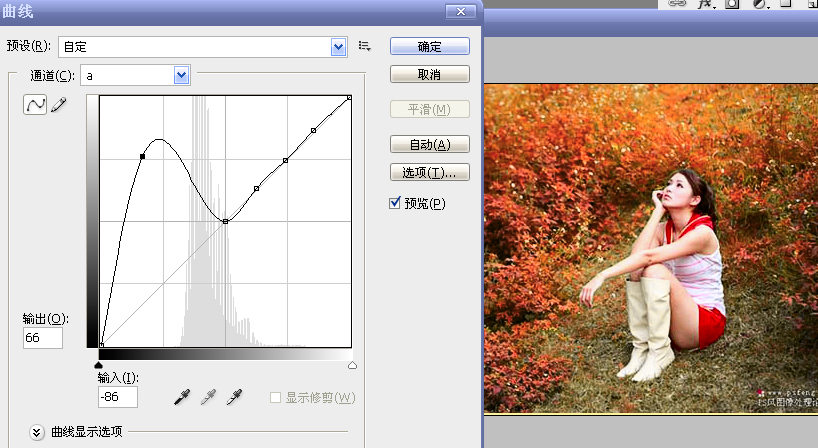Select the curve's bottom-left endpoint
Viewport: 818px width, 448px height.
click(101, 345)
